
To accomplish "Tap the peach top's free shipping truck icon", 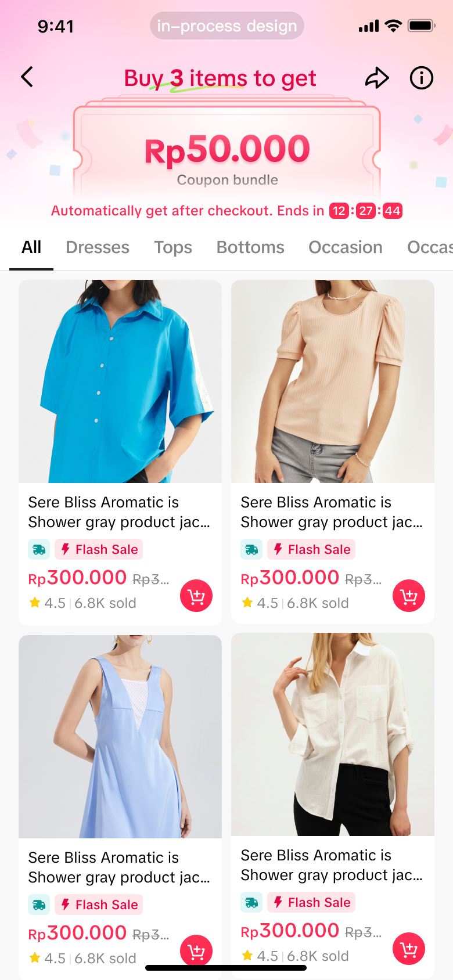I will [x=251, y=549].
